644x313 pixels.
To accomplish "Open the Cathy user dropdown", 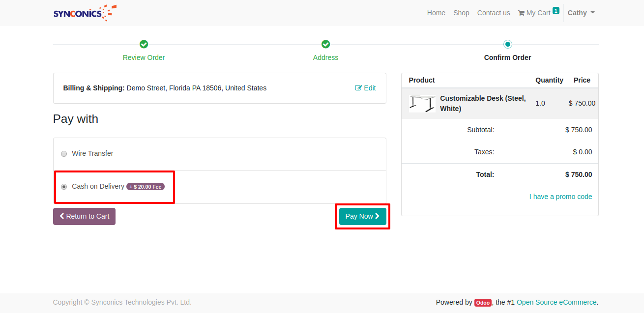I will click(x=581, y=13).
